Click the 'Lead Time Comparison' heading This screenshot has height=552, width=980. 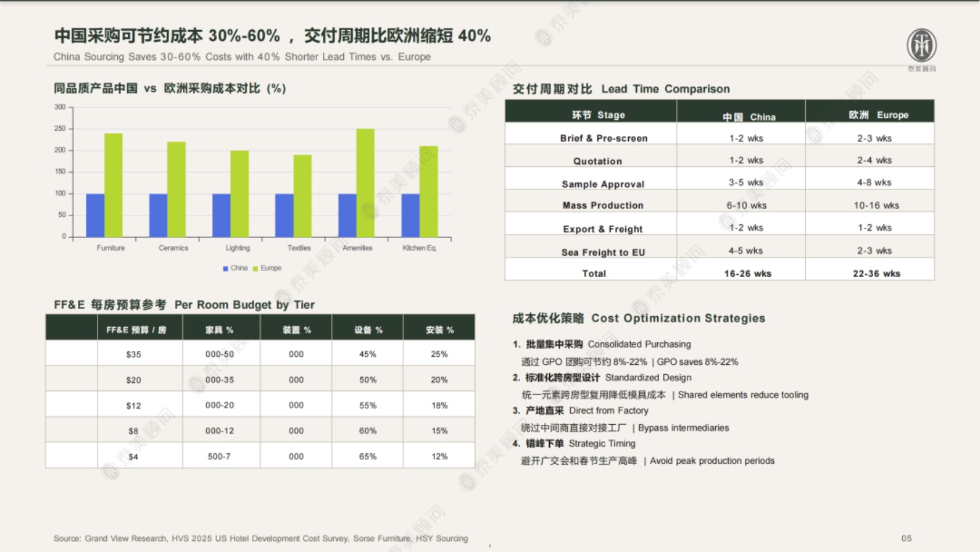[x=665, y=89]
